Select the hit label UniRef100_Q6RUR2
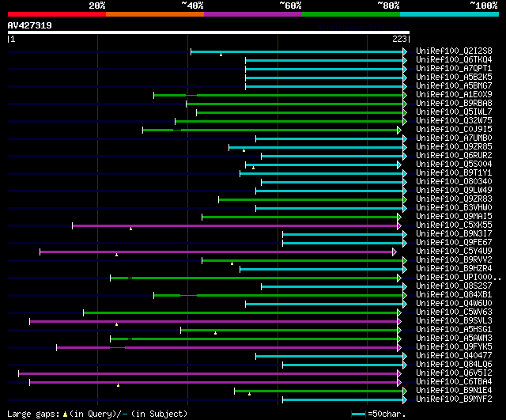 (454, 156)
